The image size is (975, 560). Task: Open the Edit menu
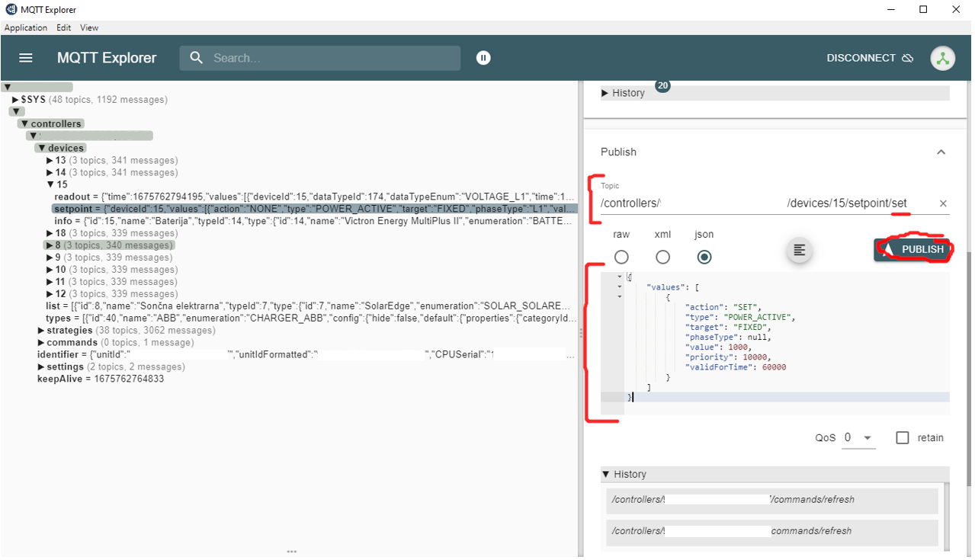(x=64, y=27)
